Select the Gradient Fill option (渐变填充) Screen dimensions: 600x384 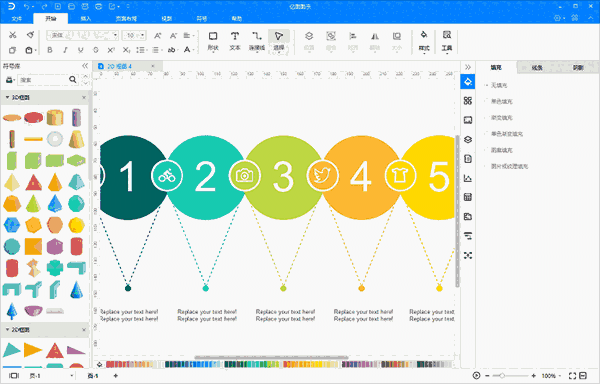[502, 118]
